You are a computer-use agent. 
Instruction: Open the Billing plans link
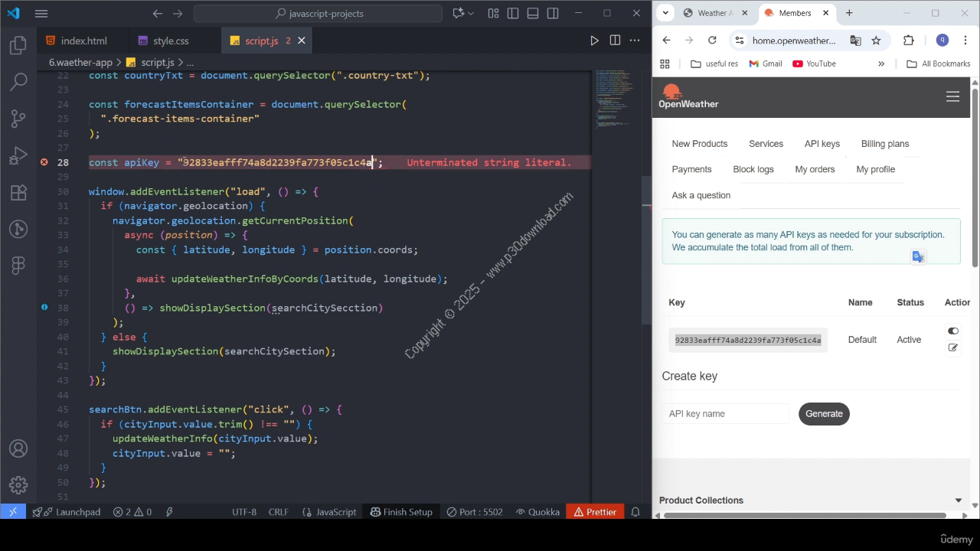coord(884,144)
